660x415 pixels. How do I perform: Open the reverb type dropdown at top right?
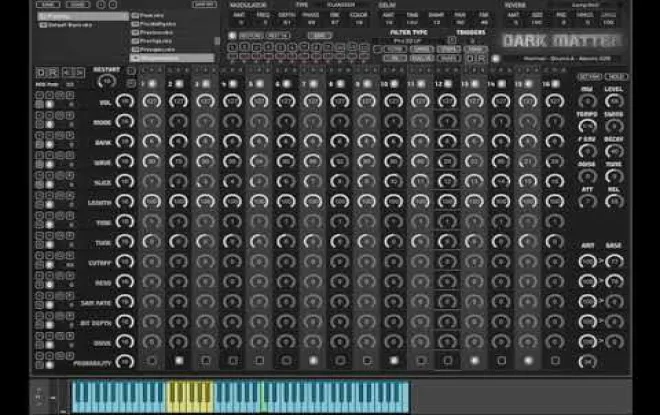586,5
